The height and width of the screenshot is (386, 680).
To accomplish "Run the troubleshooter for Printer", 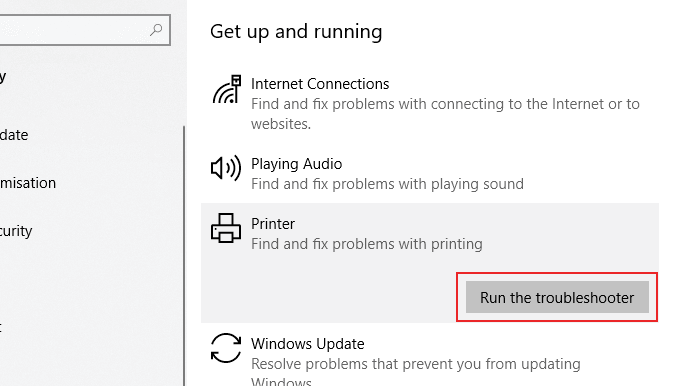I will (x=557, y=298).
